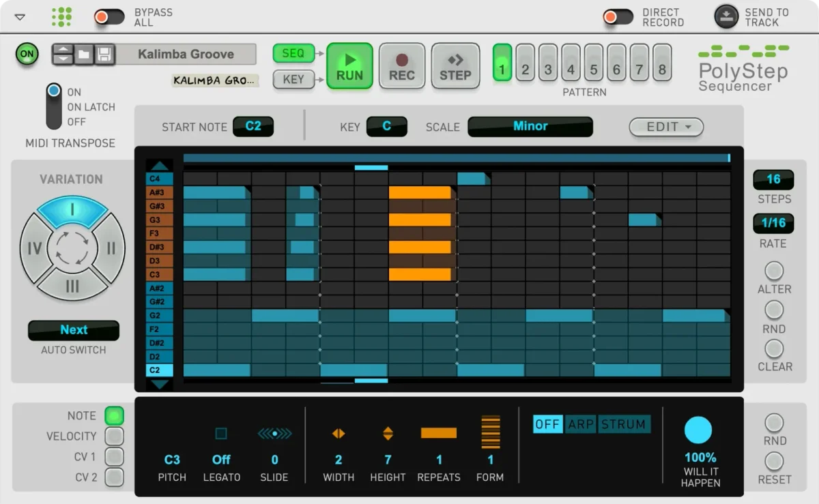Open the Start Note C2 field

click(253, 126)
